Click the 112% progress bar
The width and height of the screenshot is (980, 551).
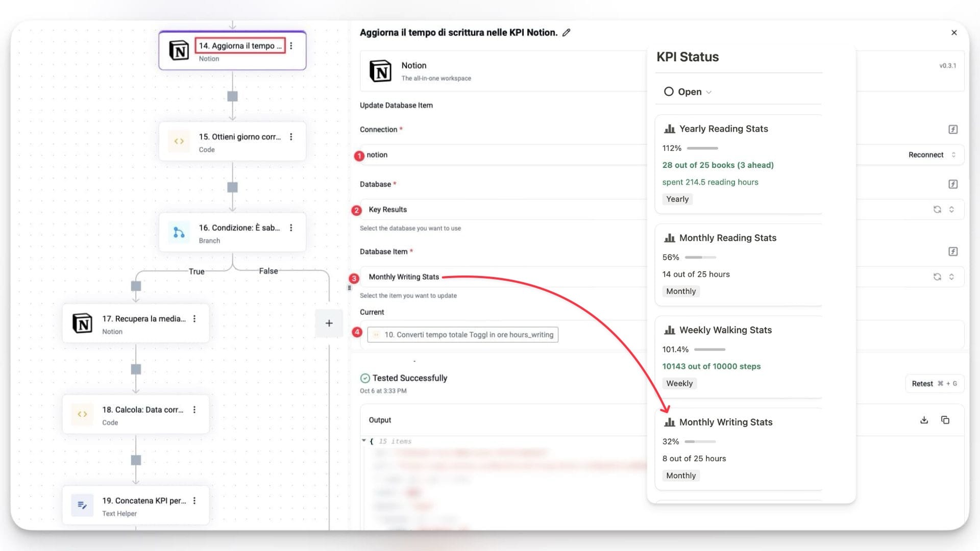[702, 148]
